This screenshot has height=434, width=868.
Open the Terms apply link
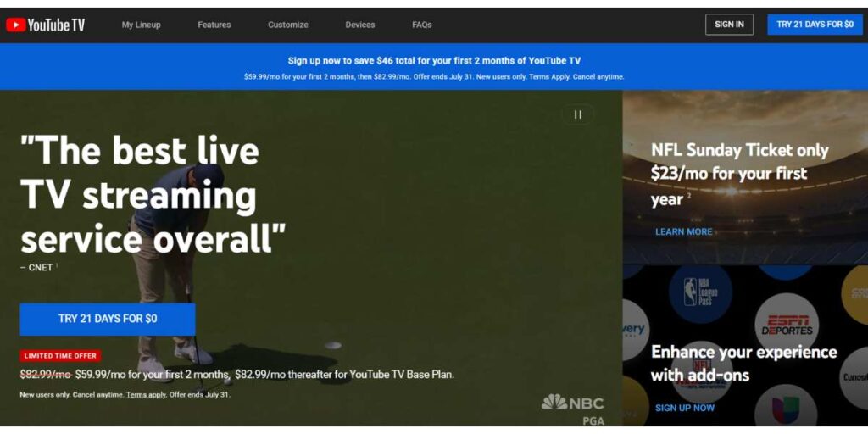tap(146, 395)
